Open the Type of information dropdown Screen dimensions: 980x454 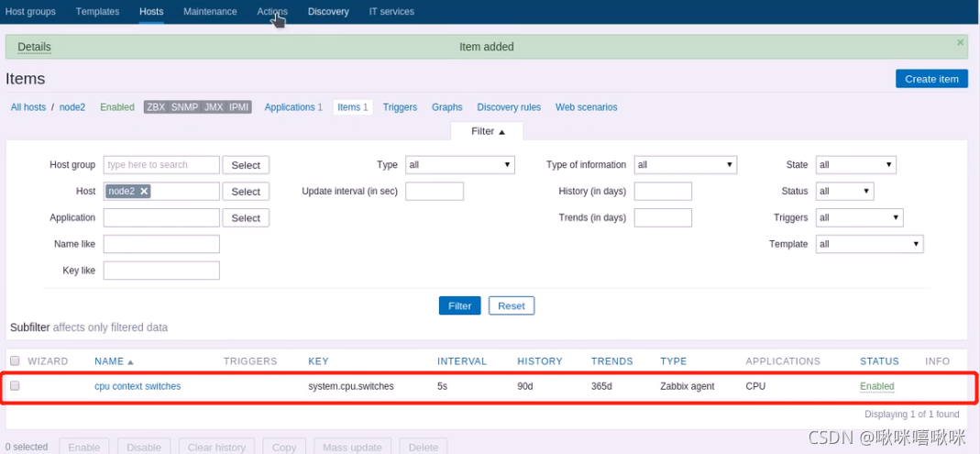(x=686, y=164)
